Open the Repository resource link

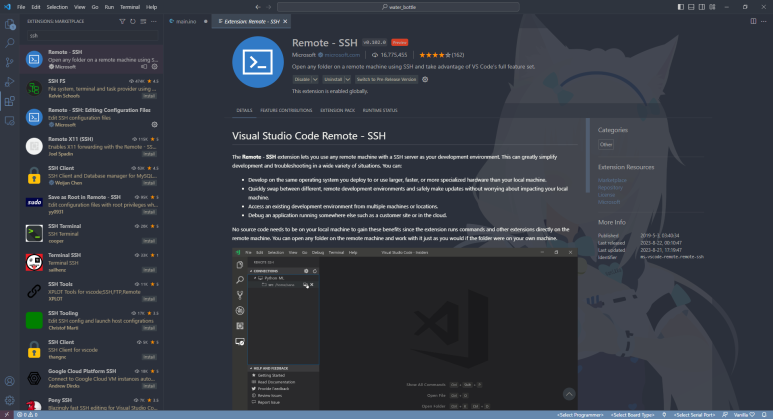(x=610, y=188)
